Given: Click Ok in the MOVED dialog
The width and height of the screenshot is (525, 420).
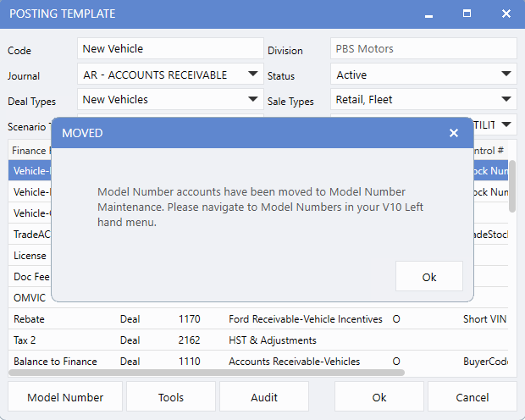Looking at the screenshot, I should [x=428, y=277].
